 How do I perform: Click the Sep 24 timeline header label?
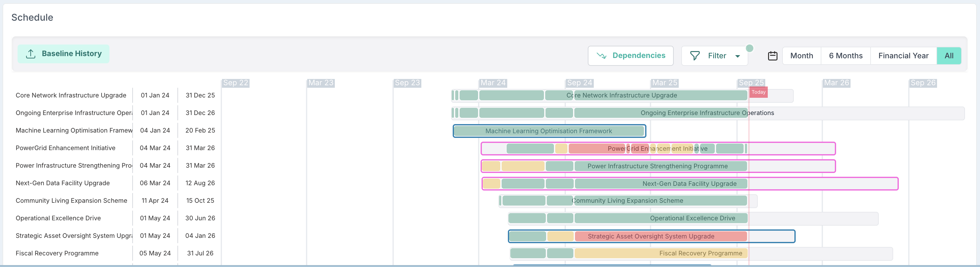click(579, 83)
